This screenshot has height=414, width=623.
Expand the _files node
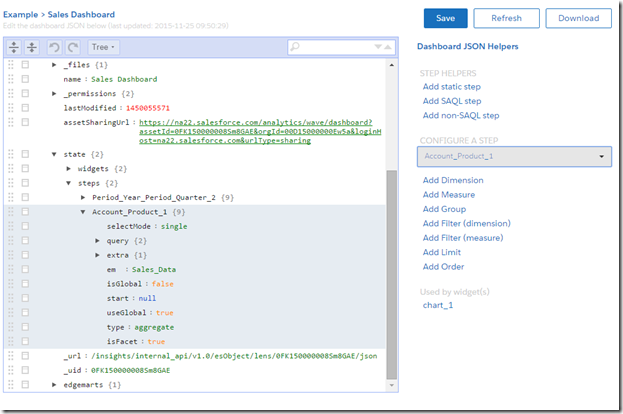[54, 64]
